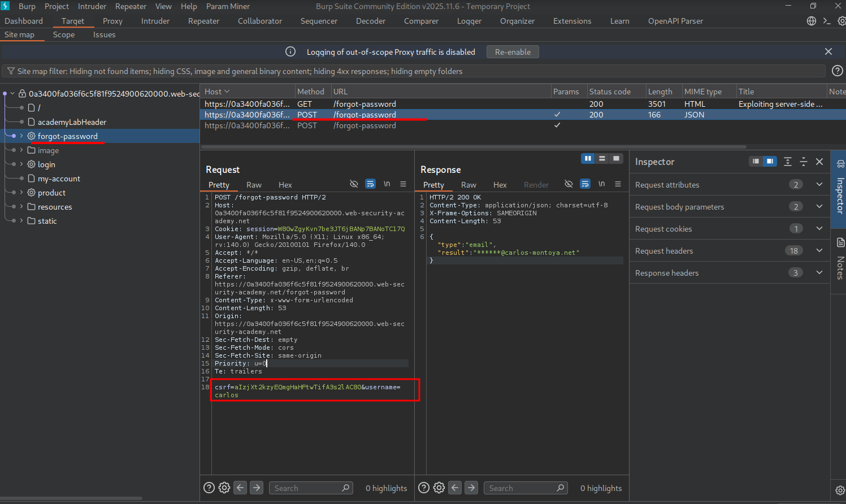Open the Scope sub-tab
Image resolution: width=846 pixels, height=504 pixels.
coord(64,34)
